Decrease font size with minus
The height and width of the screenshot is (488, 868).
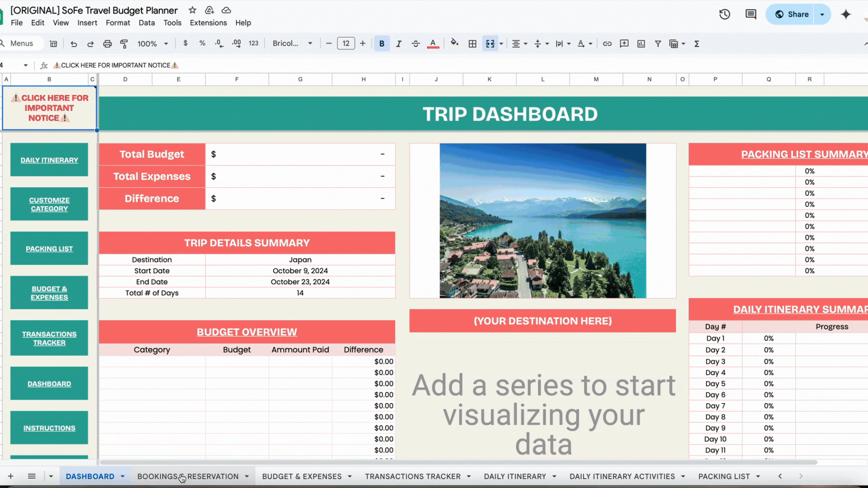pyautogui.click(x=329, y=43)
